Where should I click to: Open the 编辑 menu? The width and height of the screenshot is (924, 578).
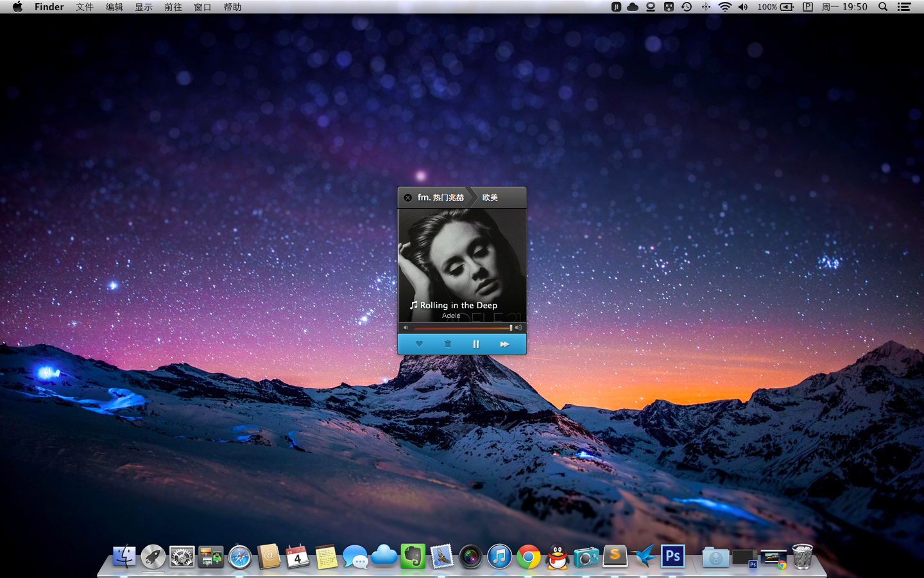pyautogui.click(x=114, y=7)
